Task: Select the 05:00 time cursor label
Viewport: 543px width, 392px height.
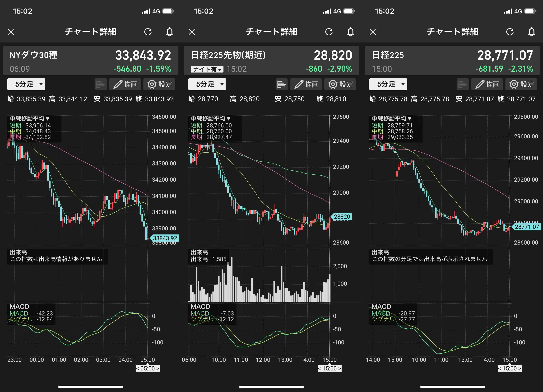Action: [148, 368]
